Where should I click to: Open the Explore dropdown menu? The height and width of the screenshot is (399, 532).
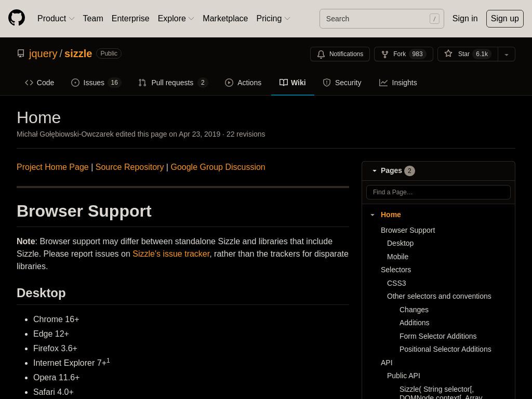pyautogui.click(x=176, y=18)
